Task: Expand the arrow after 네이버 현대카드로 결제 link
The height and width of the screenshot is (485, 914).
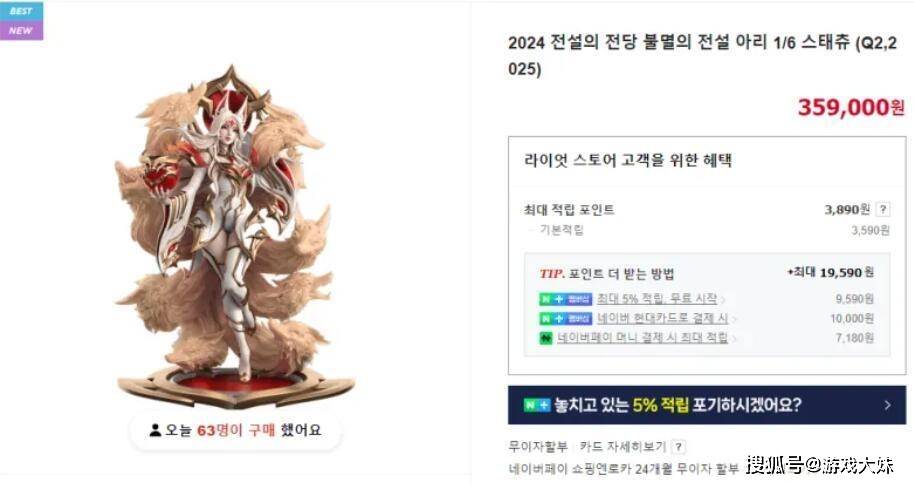Action: [734, 319]
